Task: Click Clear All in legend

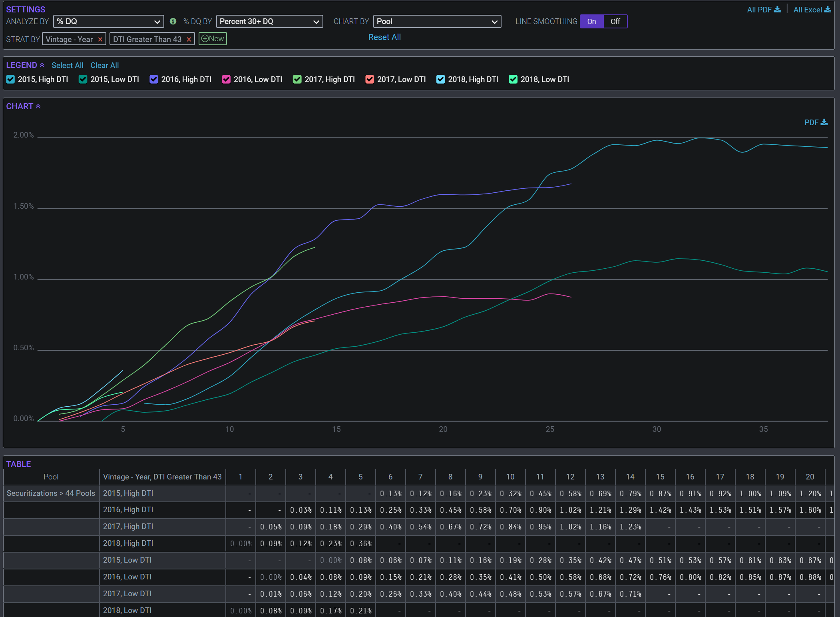Action: point(104,65)
